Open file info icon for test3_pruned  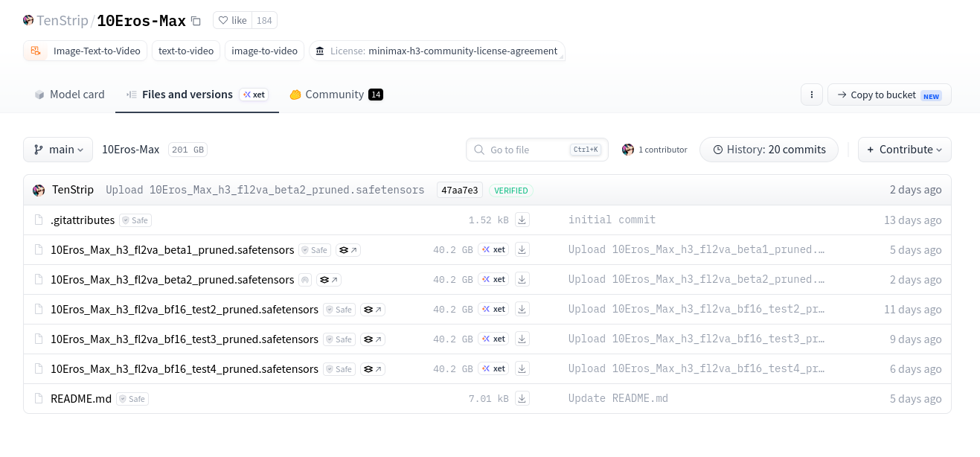coord(373,339)
